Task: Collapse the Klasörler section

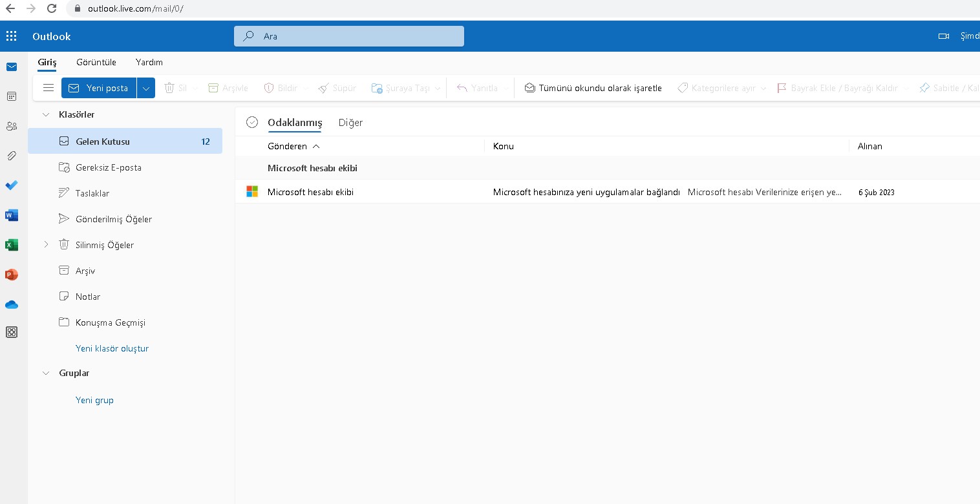Action: [45, 114]
